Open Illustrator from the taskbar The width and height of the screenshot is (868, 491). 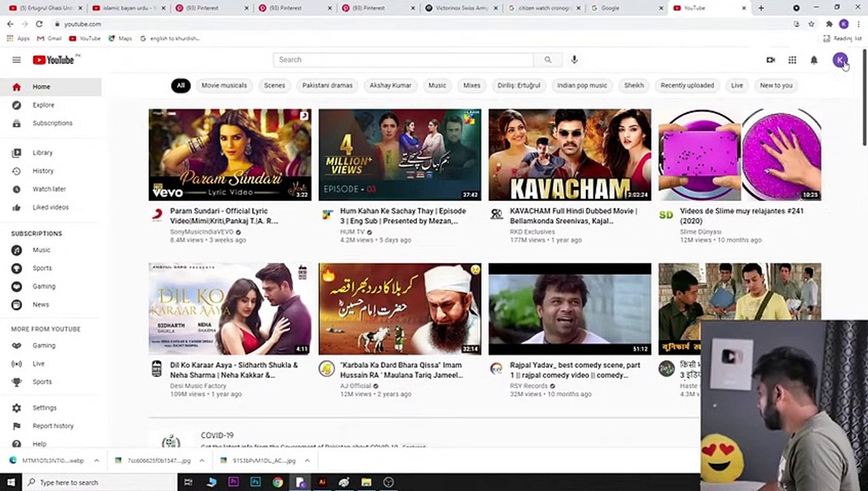pos(322,482)
